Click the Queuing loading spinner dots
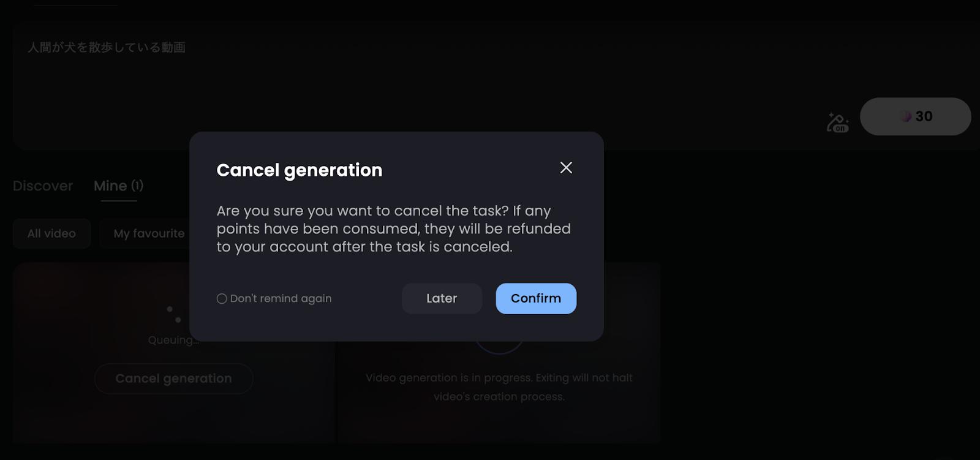This screenshot has height=460, width=980. (x=174, y=315)
